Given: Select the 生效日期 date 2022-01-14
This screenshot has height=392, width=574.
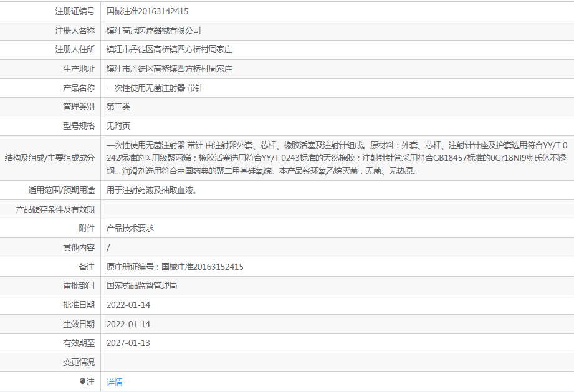Looking at the screenshot, I should (128, 324).
